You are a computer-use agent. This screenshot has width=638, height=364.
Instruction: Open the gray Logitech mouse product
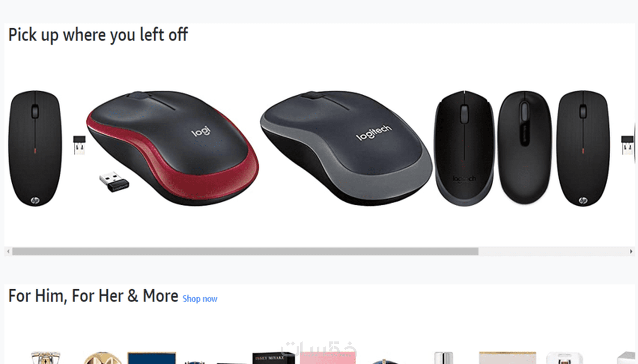(346, 147)
